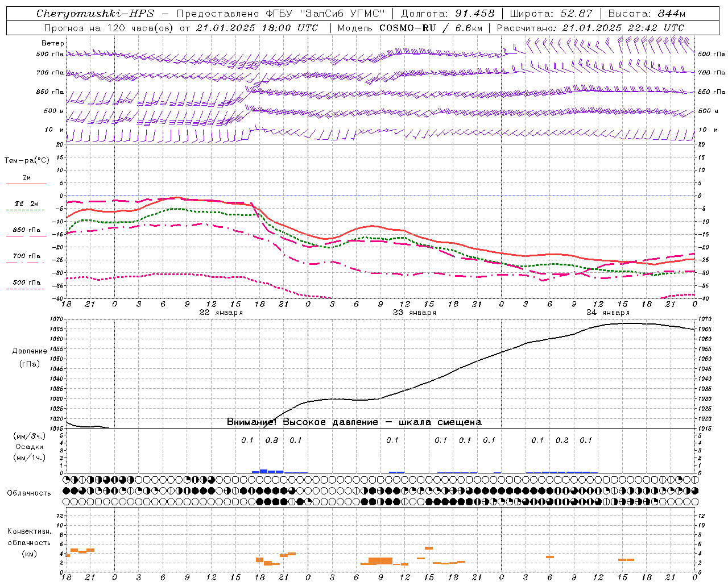Click the '(гПа)' unit under Давление
Viewport: 728px width, 582px height.
(x=30, y=364)
